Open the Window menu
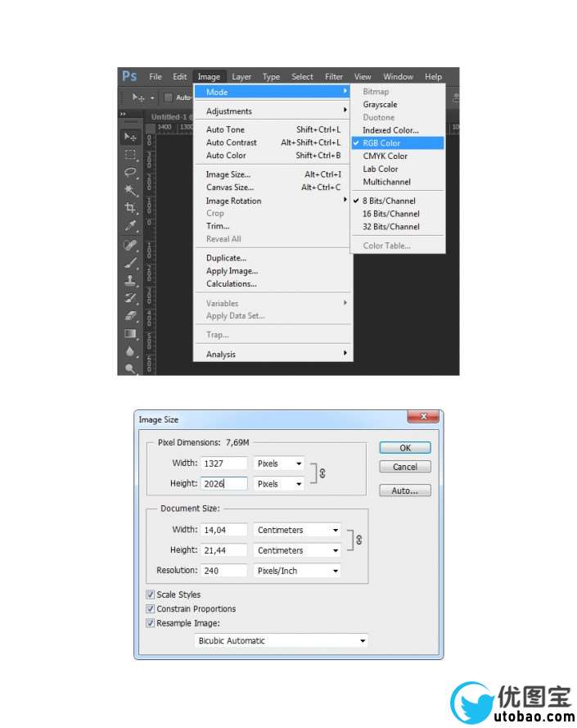The height and width of the screenshot is (728, 577). 398,77
